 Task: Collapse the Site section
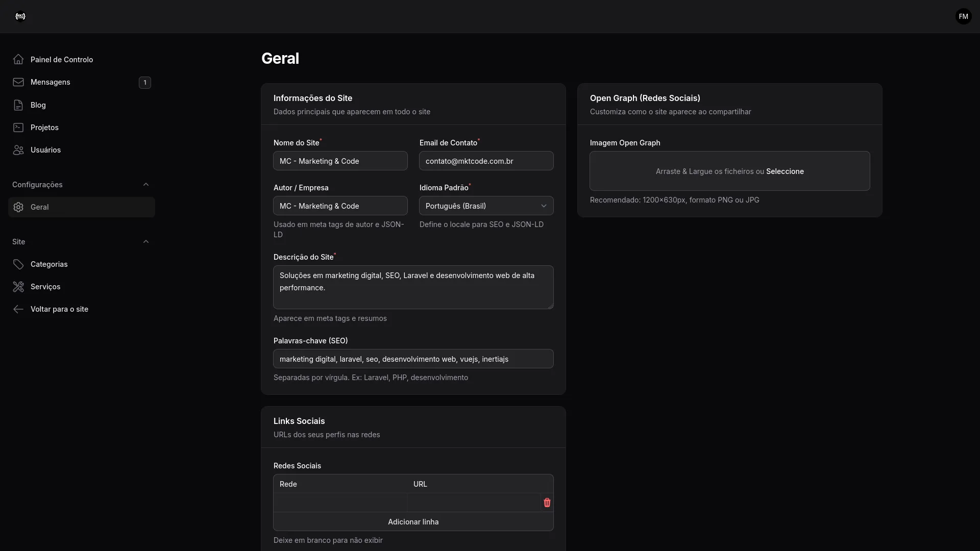[x=146, y=241]
